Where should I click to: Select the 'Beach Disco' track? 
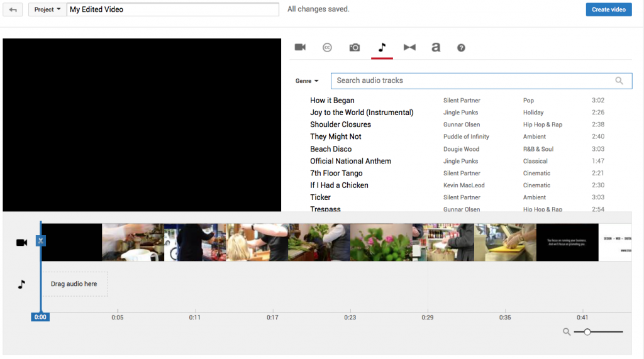(x=331, y=149)
